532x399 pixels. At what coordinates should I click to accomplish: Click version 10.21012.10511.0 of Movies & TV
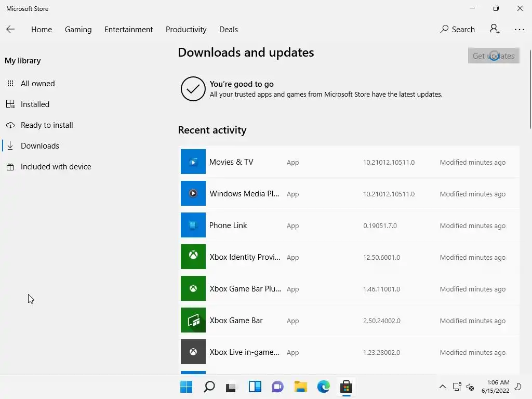coord(389,162)
